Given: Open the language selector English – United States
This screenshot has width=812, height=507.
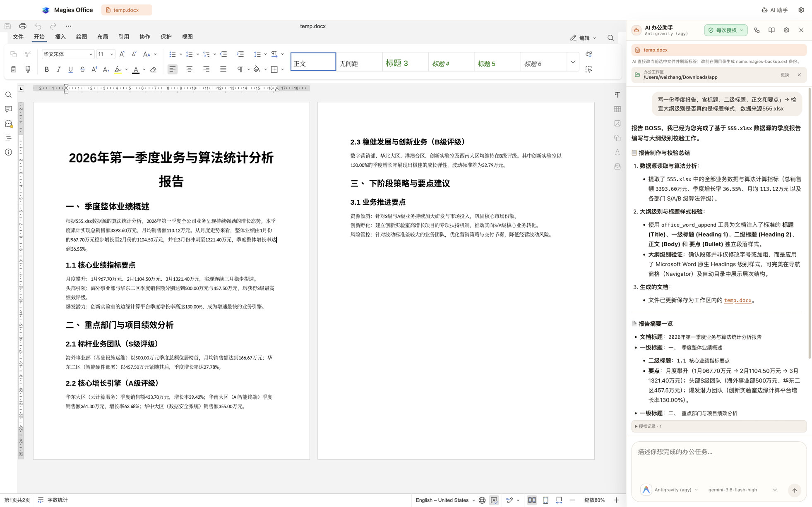Looking at the screenshot, I should click(445, 500).
